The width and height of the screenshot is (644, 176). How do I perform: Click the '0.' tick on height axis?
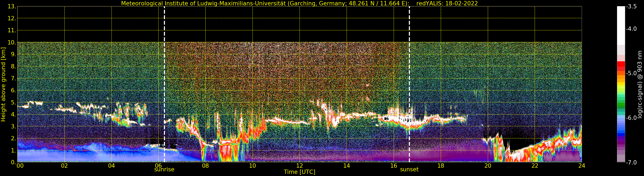(13, 162)
